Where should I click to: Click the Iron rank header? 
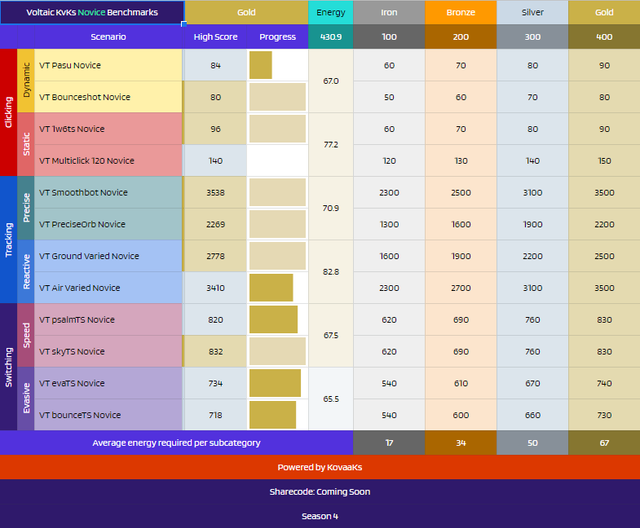[389, 12]
